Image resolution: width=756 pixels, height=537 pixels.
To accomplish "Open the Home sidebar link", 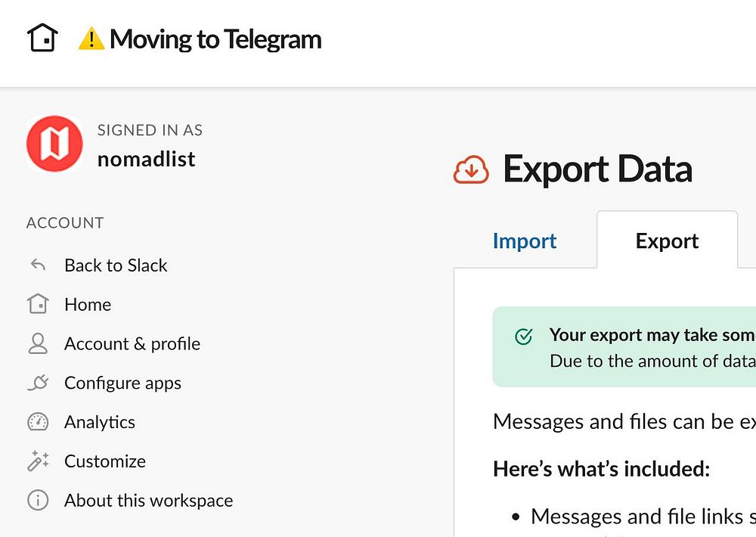I will [x=88, y=305].
